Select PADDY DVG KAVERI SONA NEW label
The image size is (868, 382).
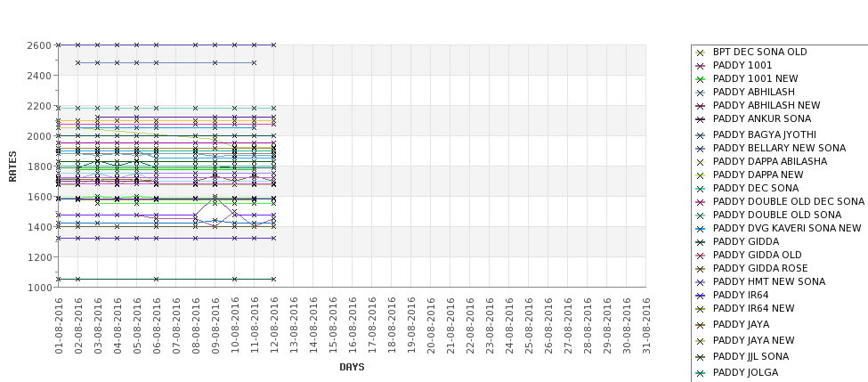[787, 228]
